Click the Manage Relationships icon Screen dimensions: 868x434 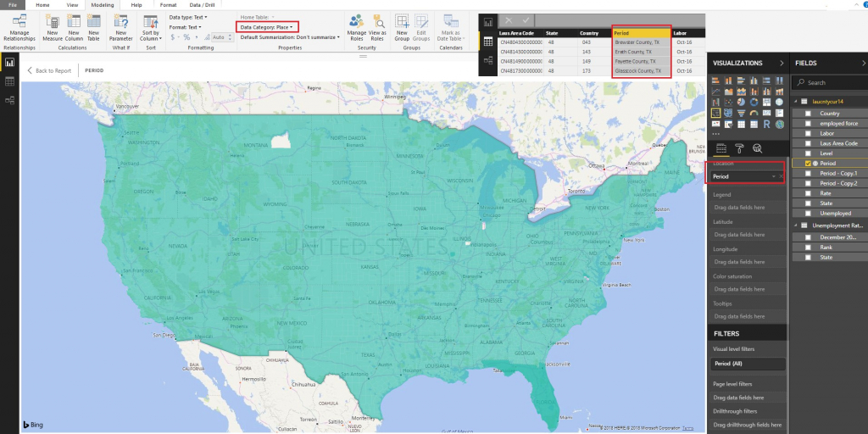pyautogui.click(x=19, y=21)
